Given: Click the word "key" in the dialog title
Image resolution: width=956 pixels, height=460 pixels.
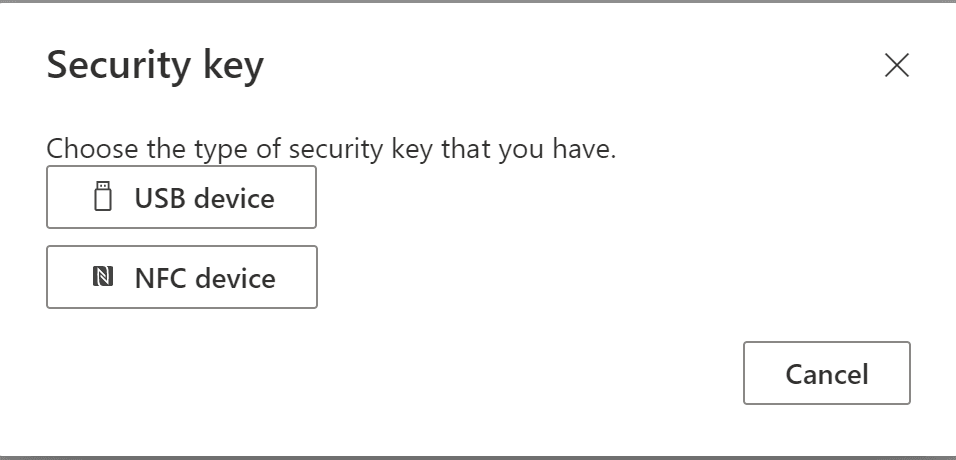Looking at the screenshot, I should tap(234, 66).
